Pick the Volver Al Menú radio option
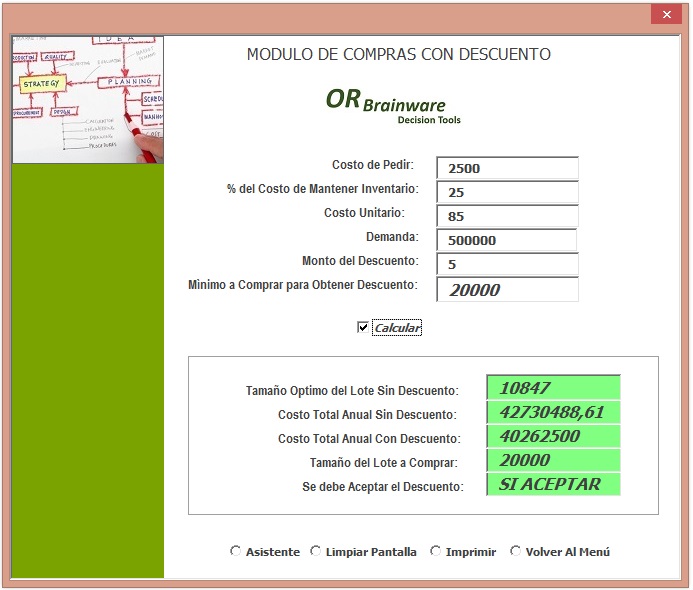 coord(516,551)
